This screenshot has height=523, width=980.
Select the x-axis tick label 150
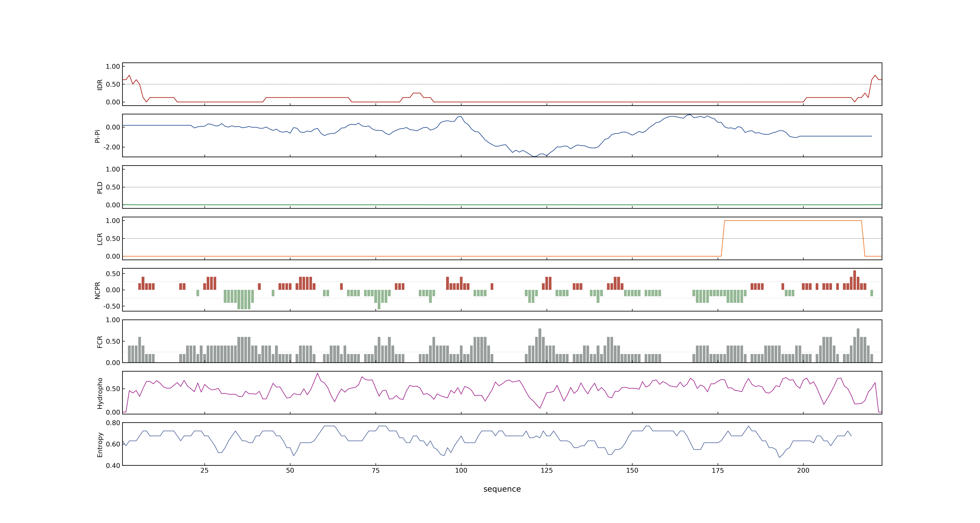coord(632,470)
